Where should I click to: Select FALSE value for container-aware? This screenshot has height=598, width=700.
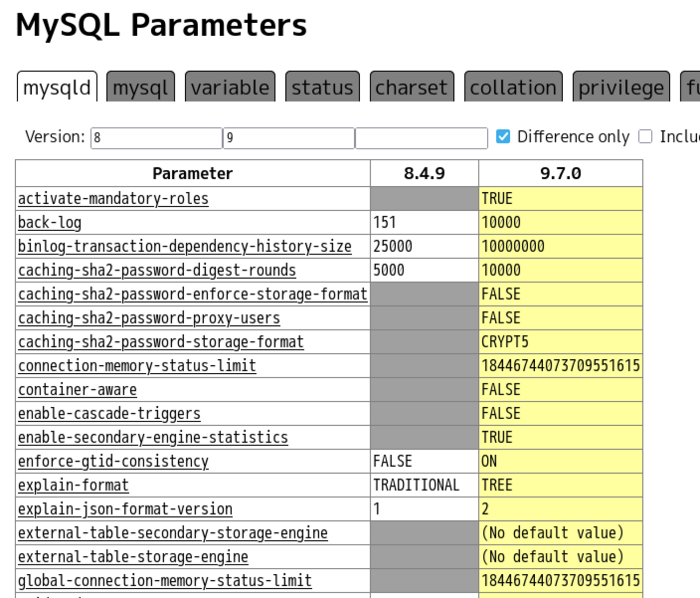pos(501,390)
